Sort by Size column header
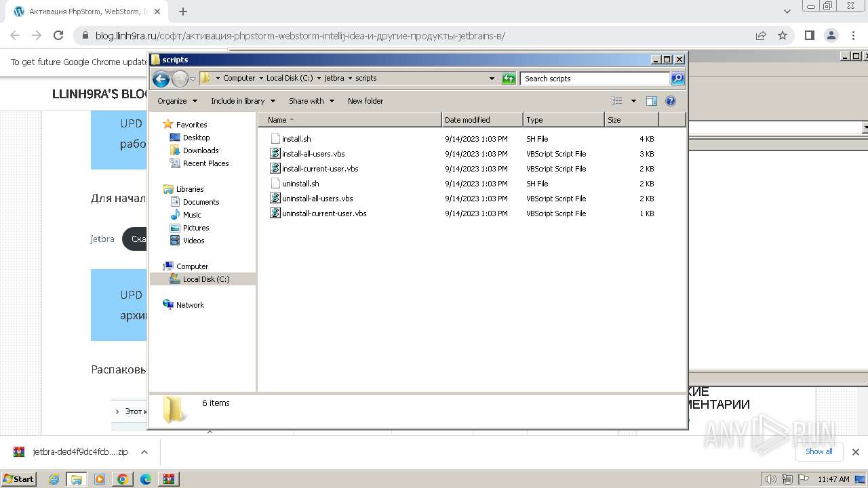Image resolution: width=868 pixels, height=488 pixels. tap(631, 120)
